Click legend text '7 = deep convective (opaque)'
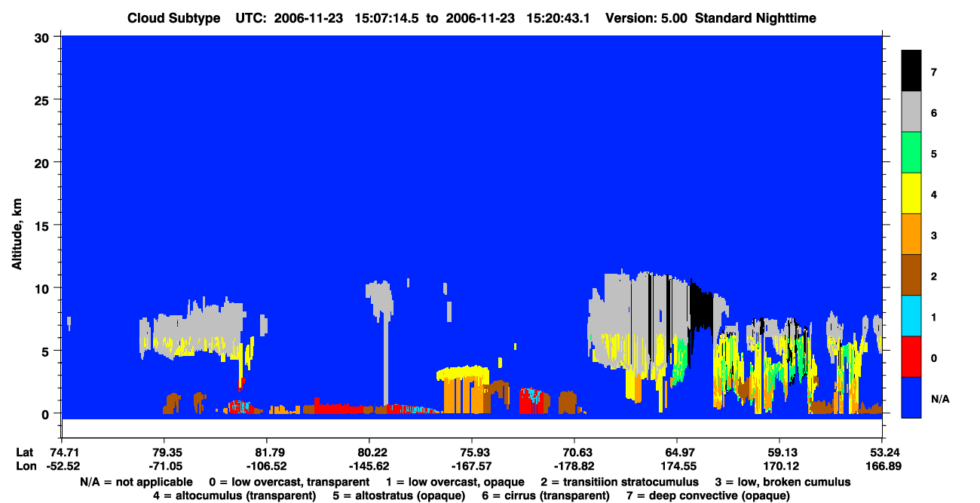 coord(707,495)
